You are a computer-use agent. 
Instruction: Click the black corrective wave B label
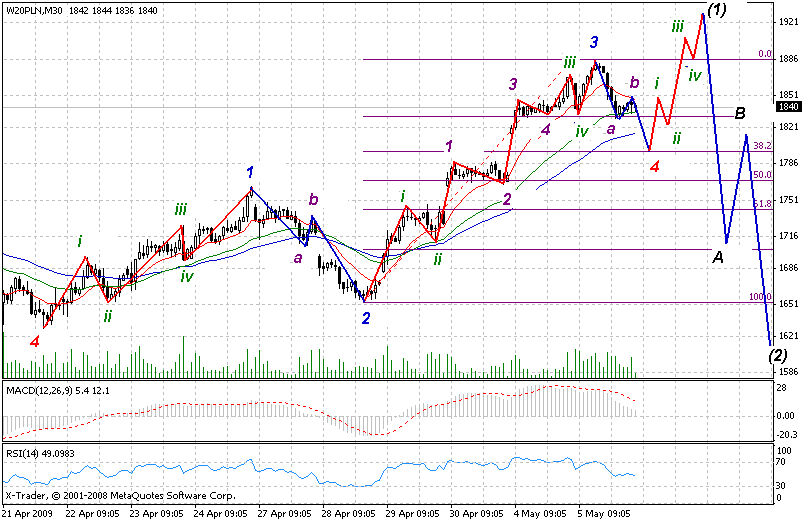[740, 113]
